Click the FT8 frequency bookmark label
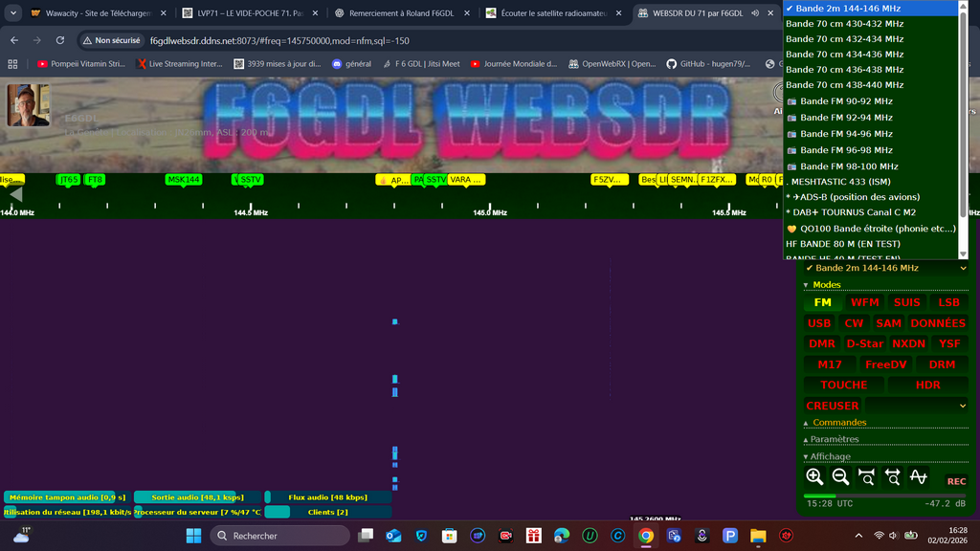 [x=95, y=180]
